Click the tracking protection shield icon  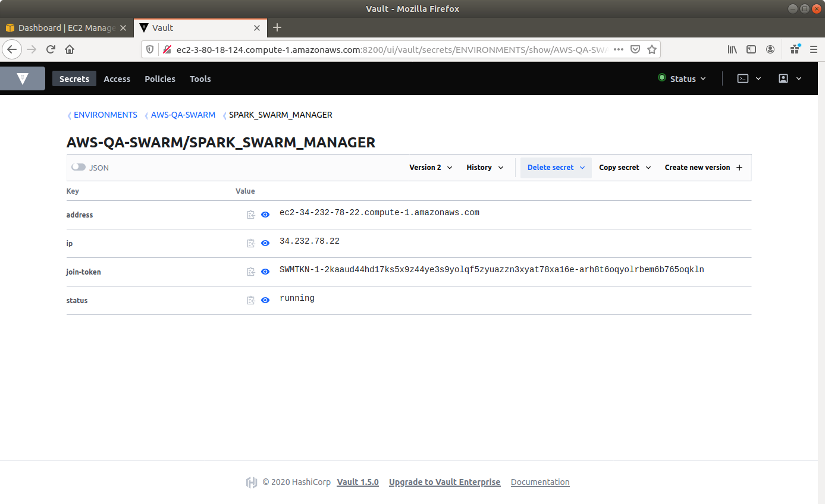(x=150, y=49)
